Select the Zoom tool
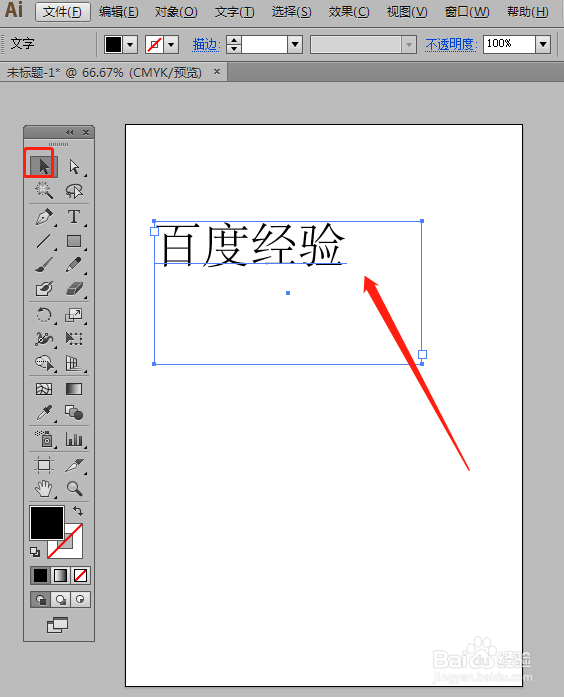The height and width of the screenshot is (697, 564). [x=74, y=489]
